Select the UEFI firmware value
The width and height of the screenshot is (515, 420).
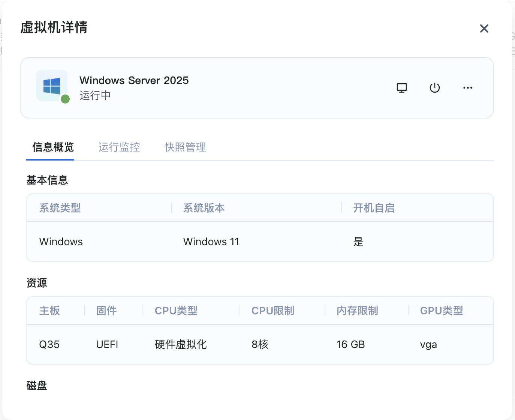pos(107,344)
